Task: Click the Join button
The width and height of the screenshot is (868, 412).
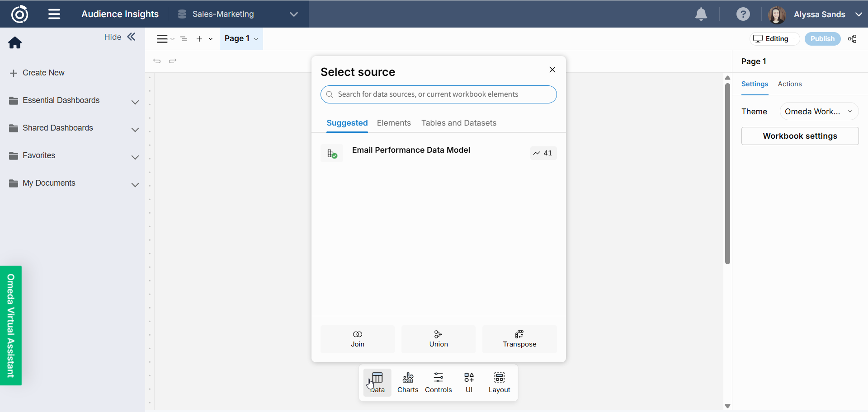Action: coord(357,339)
